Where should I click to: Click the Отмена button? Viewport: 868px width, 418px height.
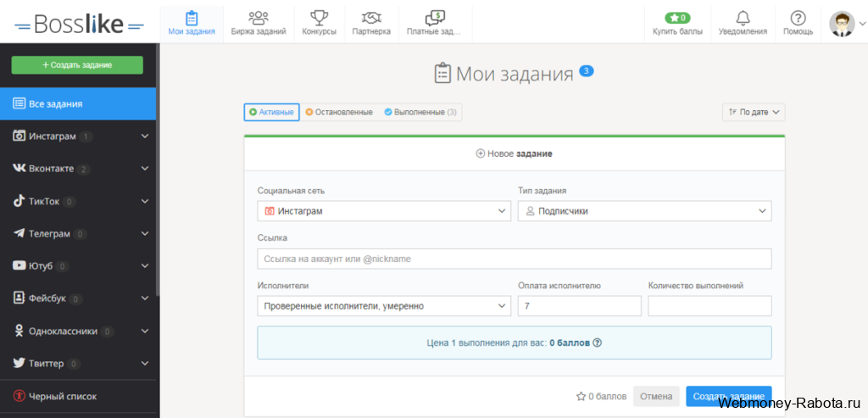pyautogui.click(x=656, y=397)
